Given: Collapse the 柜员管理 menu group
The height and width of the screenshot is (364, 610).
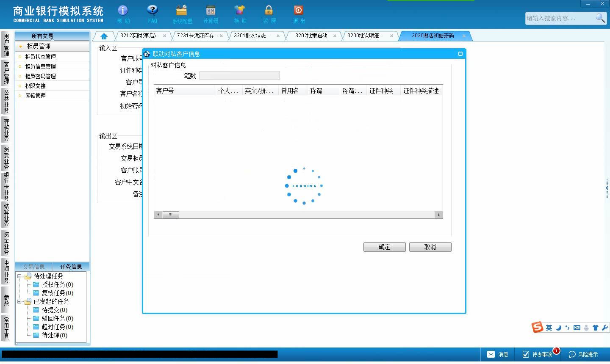Looking at the screenshot, I should pos(20,47).
